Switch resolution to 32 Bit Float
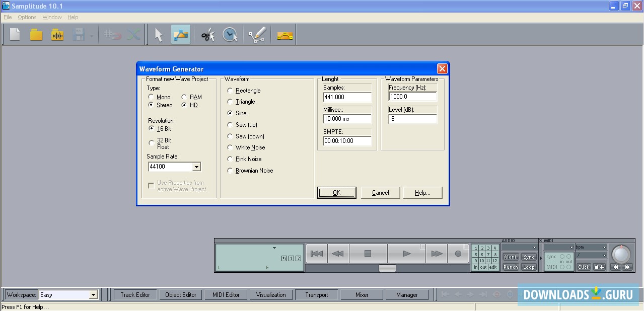This screenshot has width=644, height=311. tap(152, 142)
